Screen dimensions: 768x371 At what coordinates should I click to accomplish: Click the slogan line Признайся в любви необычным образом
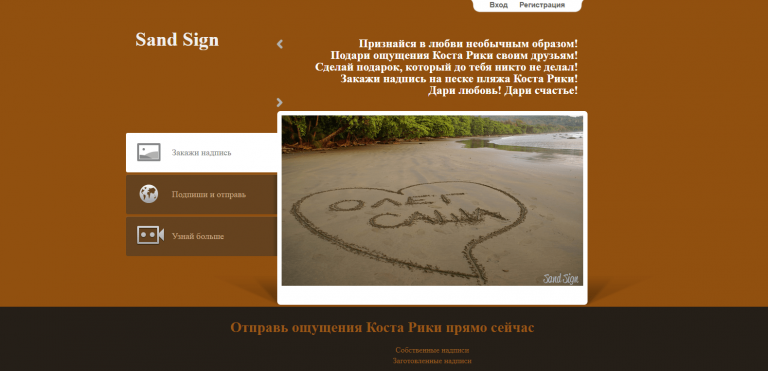tap(468, 44)
